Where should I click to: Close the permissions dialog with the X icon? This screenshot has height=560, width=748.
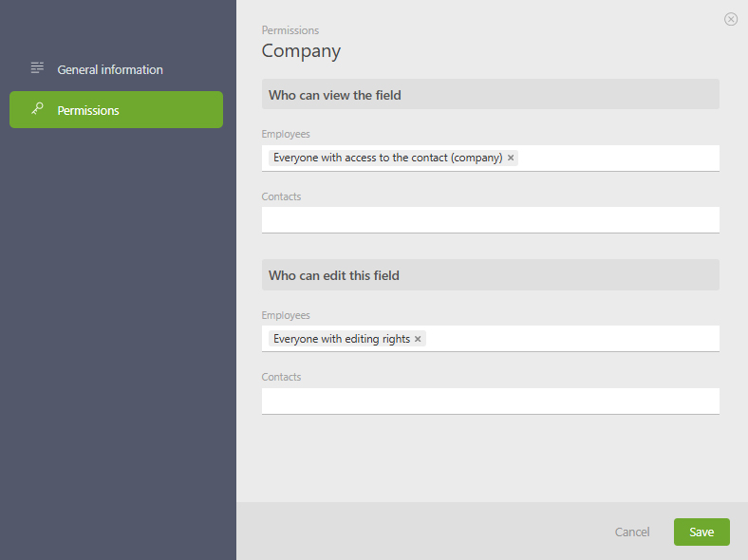pyautogui.click(x=731, y=19)
